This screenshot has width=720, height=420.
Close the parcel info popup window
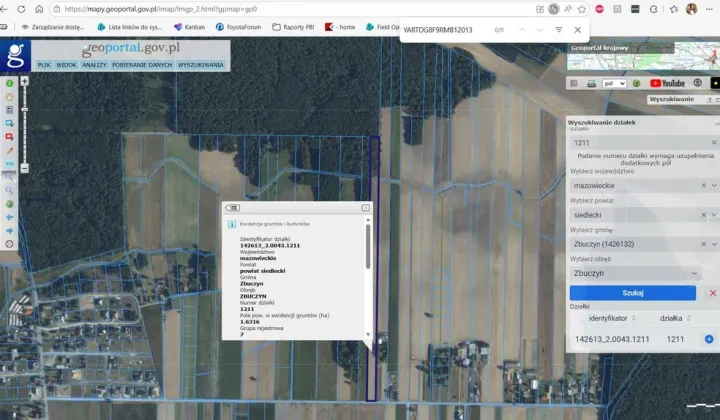(x=366, y=208)
